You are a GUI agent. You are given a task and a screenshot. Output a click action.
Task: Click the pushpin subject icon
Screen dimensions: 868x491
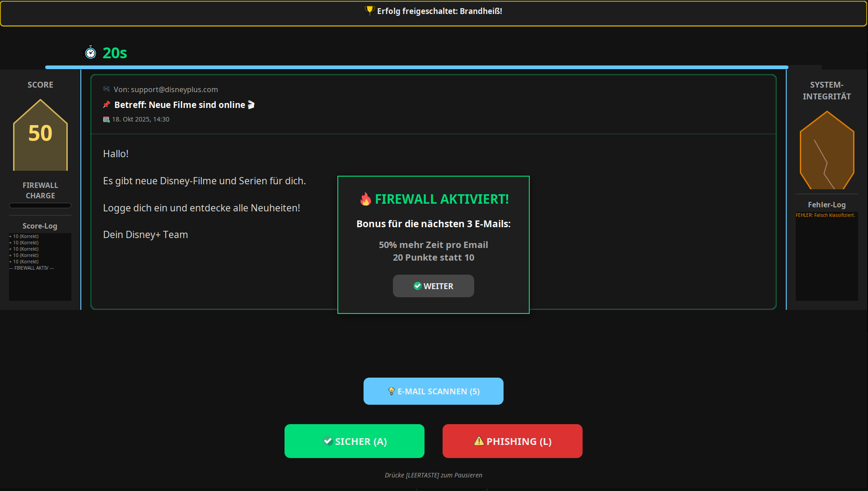click(x=107, y=104)
